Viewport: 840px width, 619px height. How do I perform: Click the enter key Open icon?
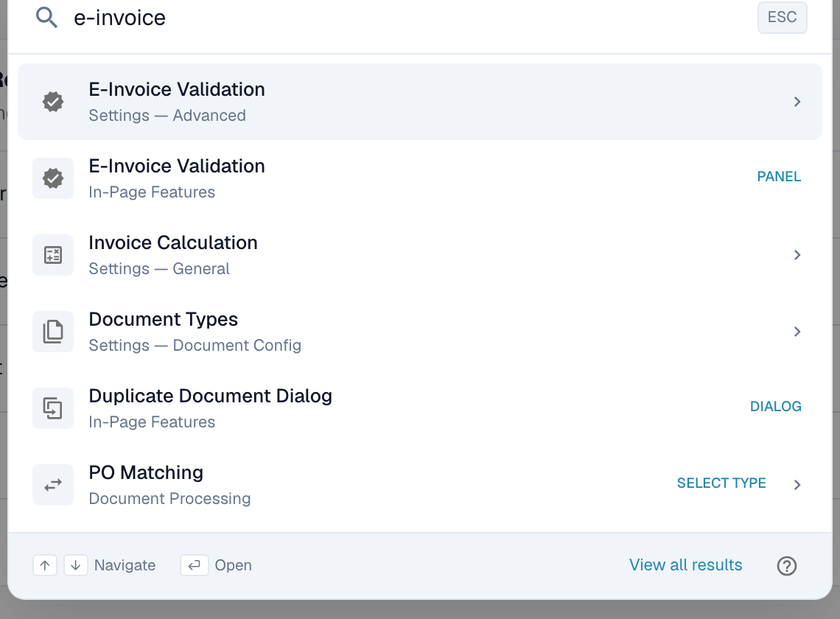click(194, 565)
